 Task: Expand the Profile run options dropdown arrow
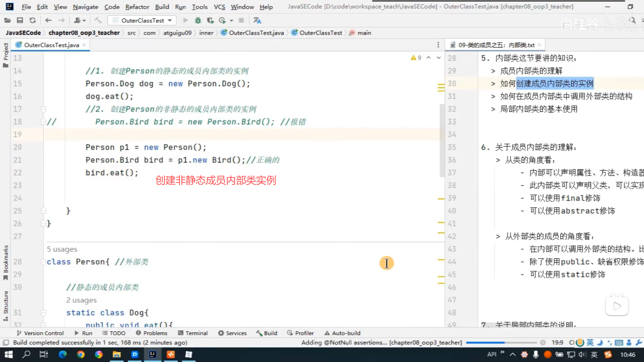231,20
